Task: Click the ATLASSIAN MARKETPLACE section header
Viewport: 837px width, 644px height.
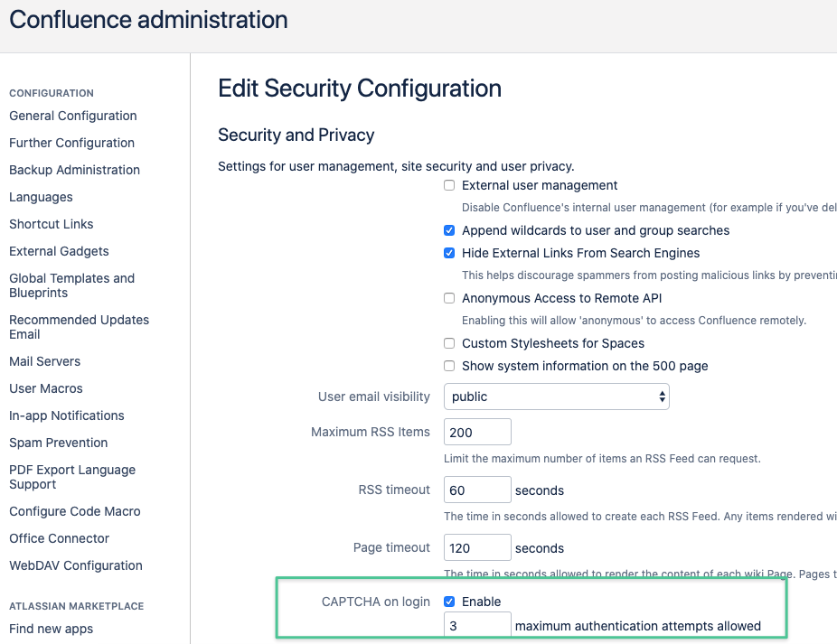Action: point(76,606)
